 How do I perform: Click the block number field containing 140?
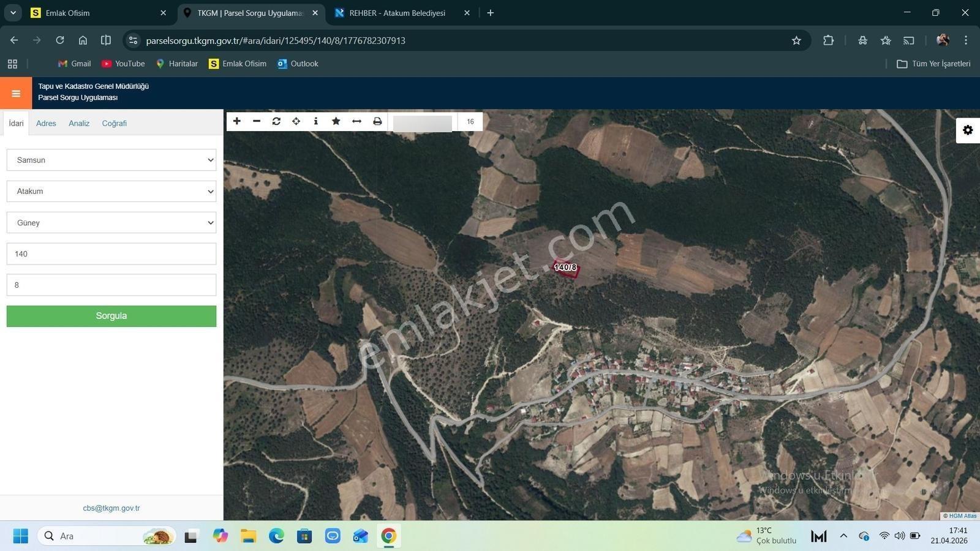[x=111, y=253]
